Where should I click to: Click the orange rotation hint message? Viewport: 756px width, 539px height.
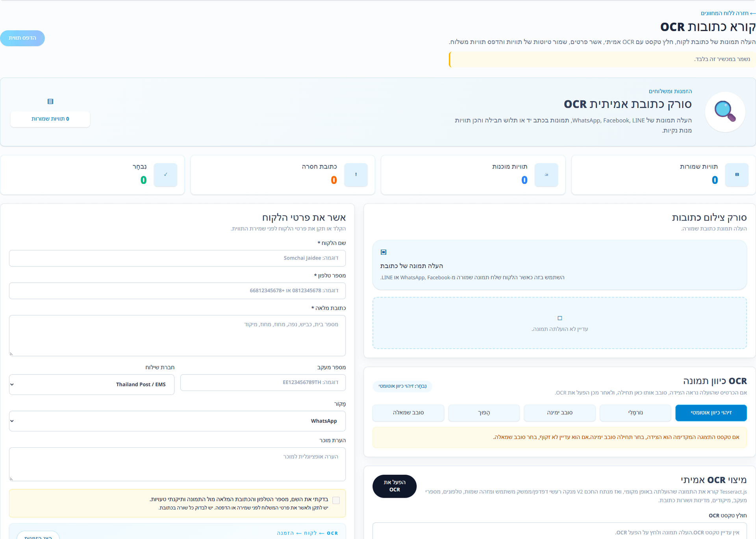(560, 437)
